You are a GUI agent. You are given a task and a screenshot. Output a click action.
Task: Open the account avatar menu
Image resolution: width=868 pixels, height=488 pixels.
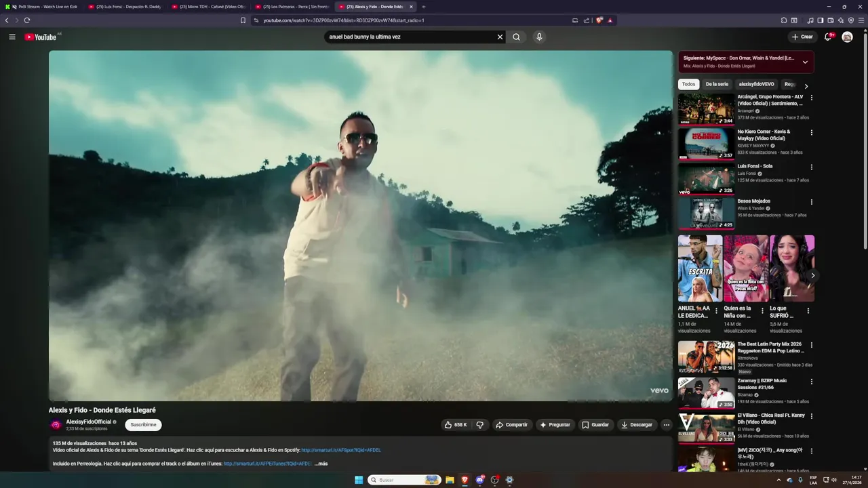(x=847, y=37)
